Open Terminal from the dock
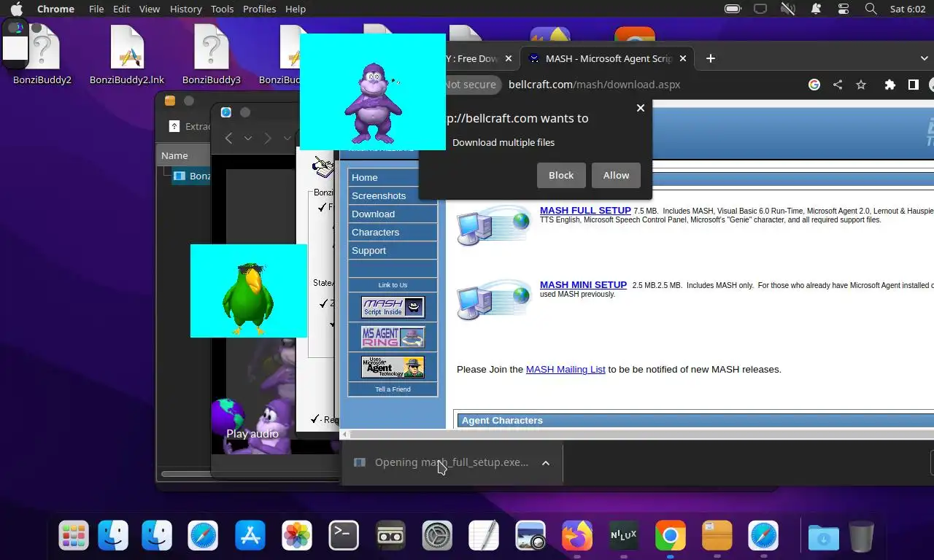934x560 pixels. (344, 537)
